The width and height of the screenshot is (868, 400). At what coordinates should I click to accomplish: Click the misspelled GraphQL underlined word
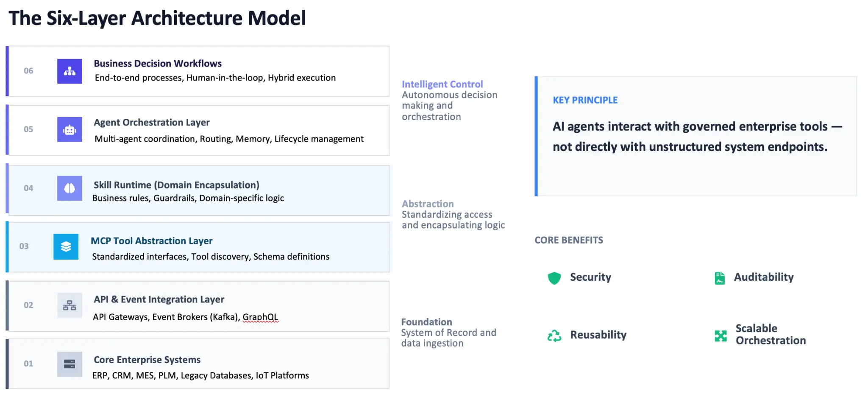tap(260, 317)
